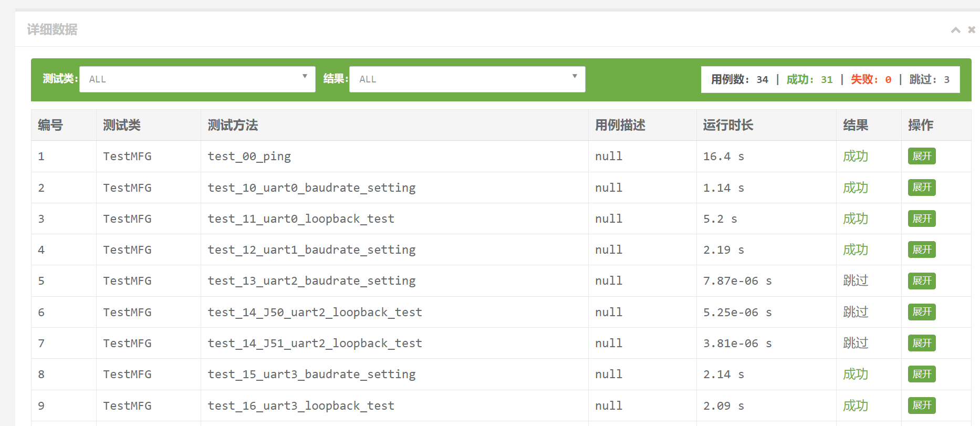Click the 16.4 s runtime value

point(724,157)
